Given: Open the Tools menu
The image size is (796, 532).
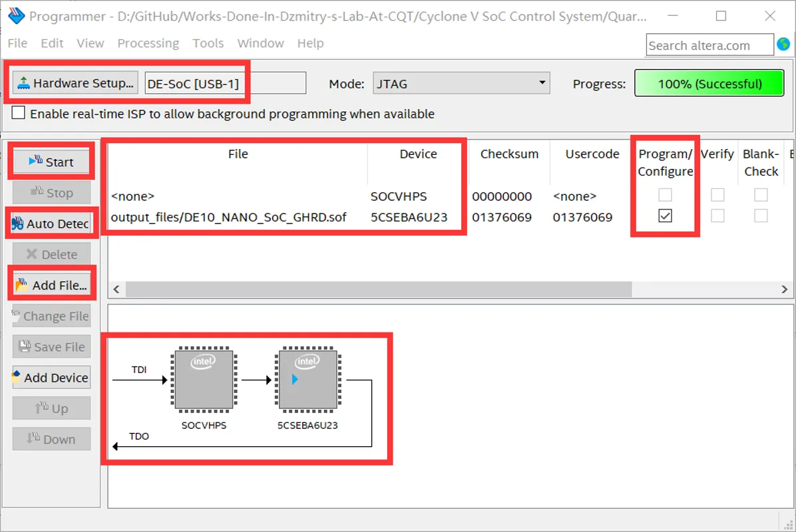Looking at the screenshot, I should coord(208,43).
